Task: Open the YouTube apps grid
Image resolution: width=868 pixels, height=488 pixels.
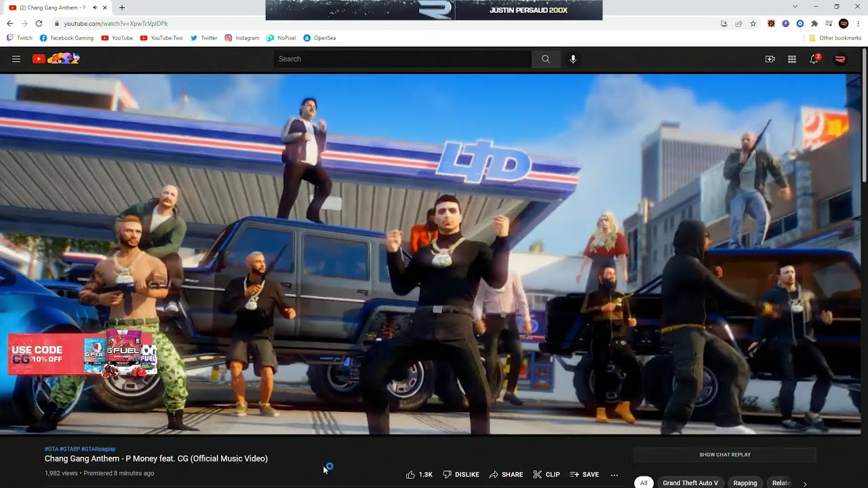Action: coord(791,59)
